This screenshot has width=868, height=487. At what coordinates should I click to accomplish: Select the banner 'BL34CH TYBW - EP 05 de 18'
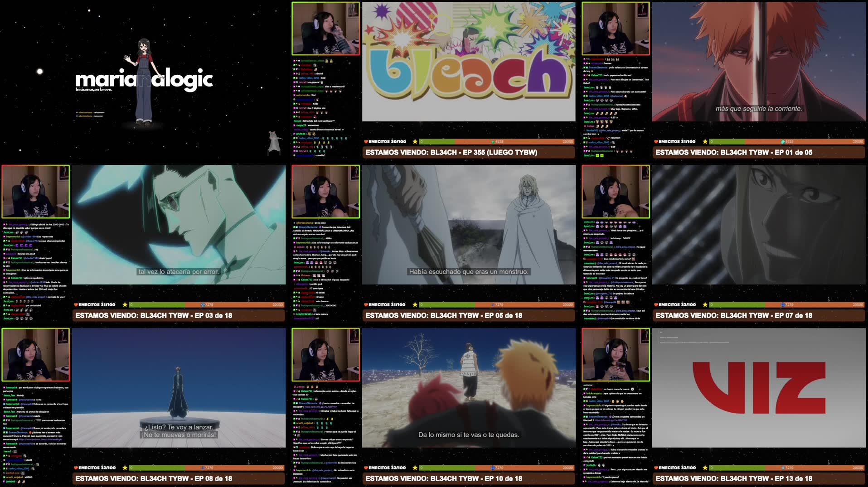tap(469, 316)
